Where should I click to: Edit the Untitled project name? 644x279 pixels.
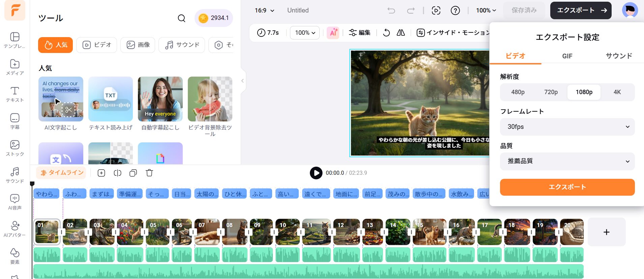(x=298, y=10)
